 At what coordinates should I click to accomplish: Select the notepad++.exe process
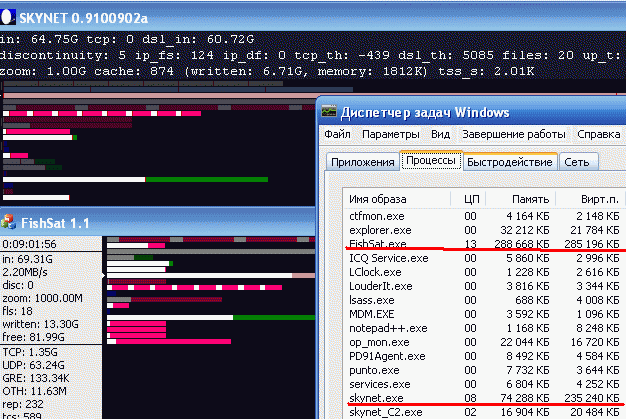pos(484,328)
